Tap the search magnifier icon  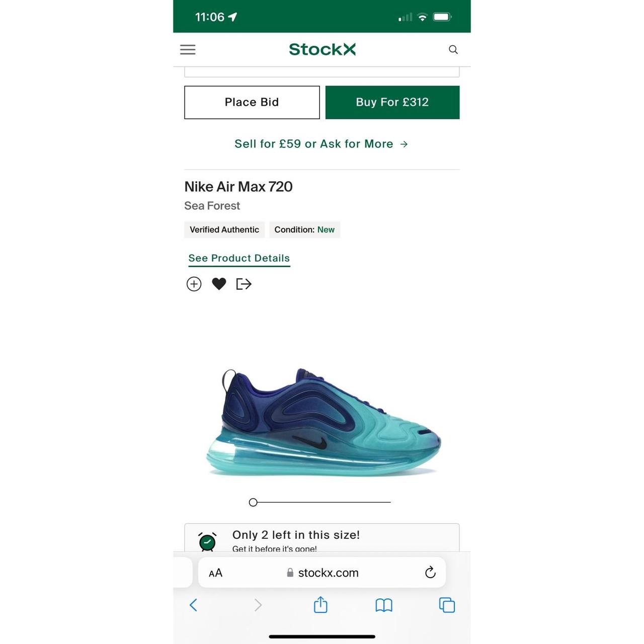(453, 49)
